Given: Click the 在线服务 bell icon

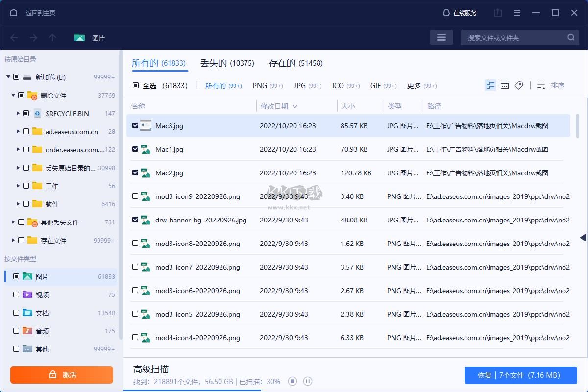Looking at the screenshot, I should coord(446,13).
